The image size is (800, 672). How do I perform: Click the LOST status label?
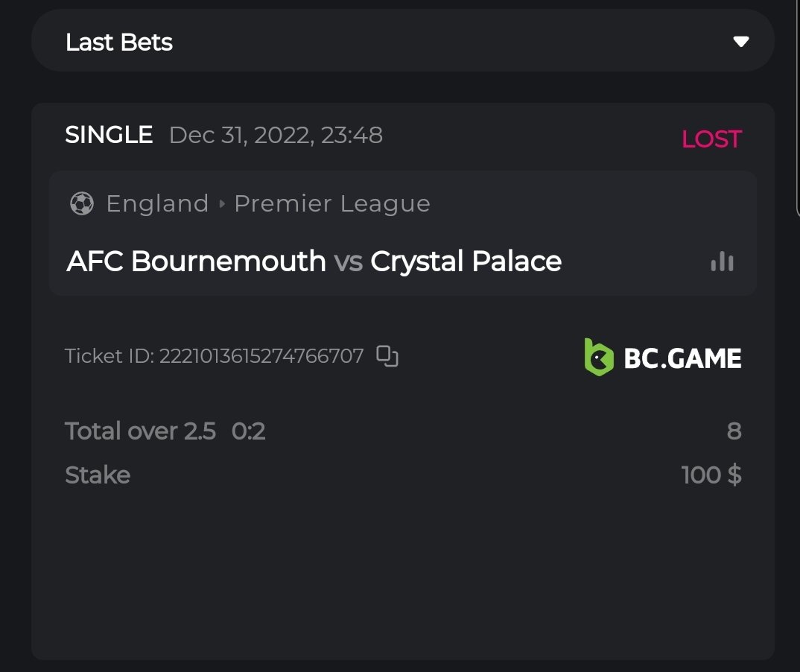(x=711, y=139)
